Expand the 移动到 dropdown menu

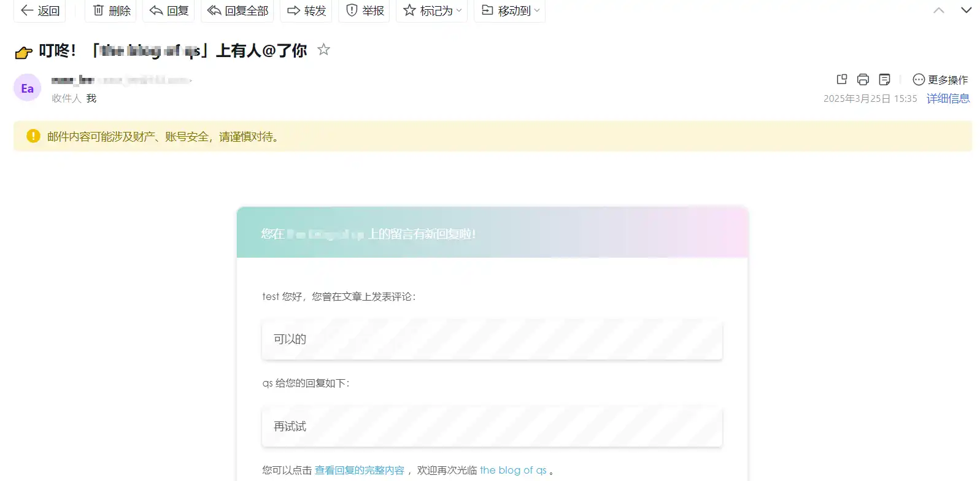click(x=510, y=10)
